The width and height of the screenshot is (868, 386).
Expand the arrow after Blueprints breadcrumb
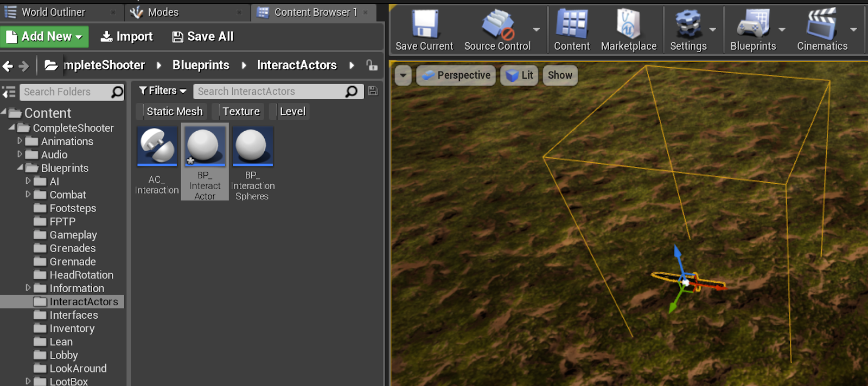[x=244, y=66]
